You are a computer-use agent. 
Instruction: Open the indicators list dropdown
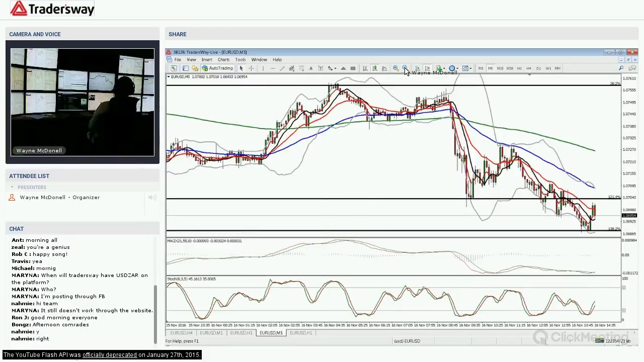(440, 68)
